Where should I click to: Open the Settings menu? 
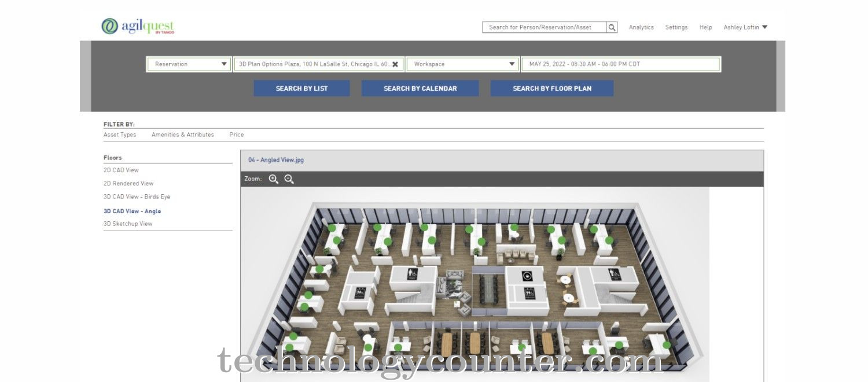[x=676, y=27]
